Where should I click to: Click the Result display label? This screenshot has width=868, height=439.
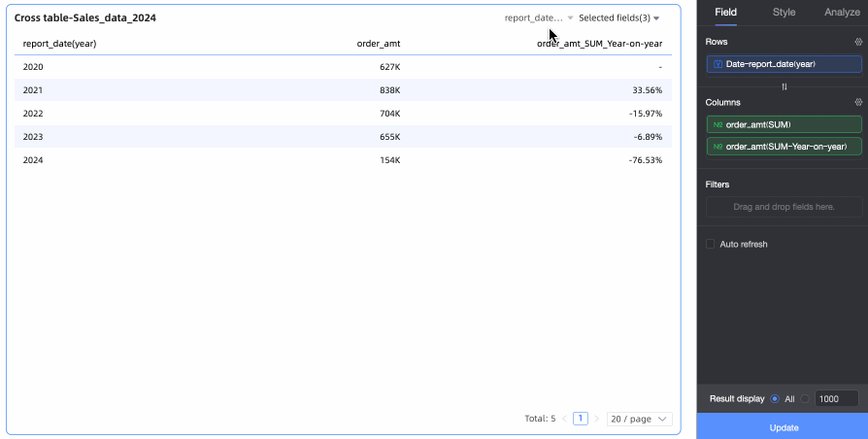coord(737,398)
